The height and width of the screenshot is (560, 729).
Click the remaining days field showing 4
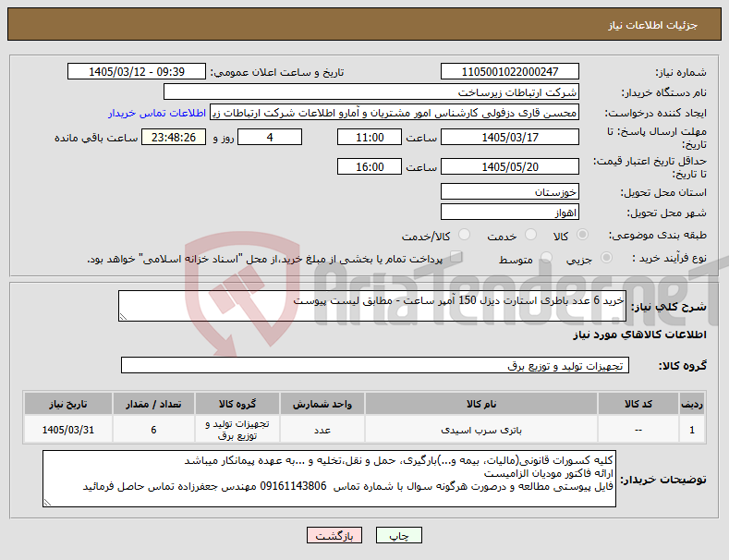(x=270, y=137)
